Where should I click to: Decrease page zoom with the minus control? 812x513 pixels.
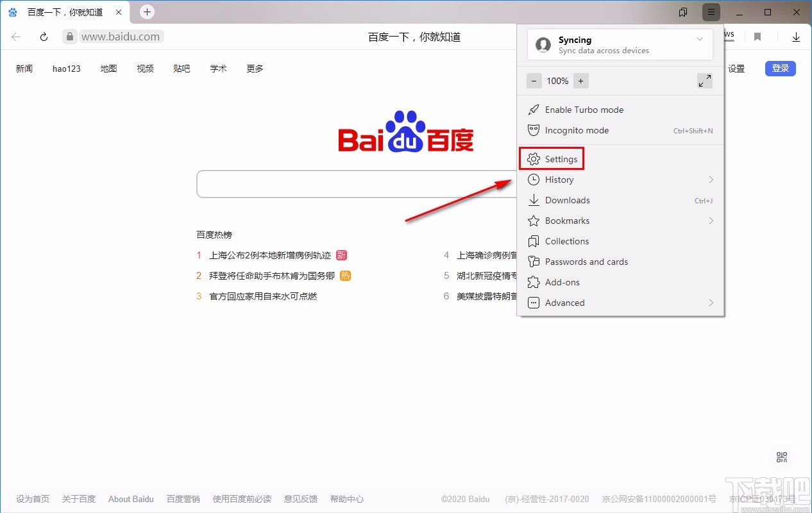tap(534, 81)
